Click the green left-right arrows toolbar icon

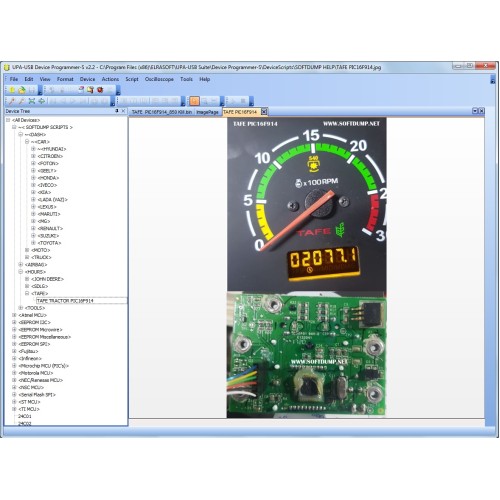42,101
